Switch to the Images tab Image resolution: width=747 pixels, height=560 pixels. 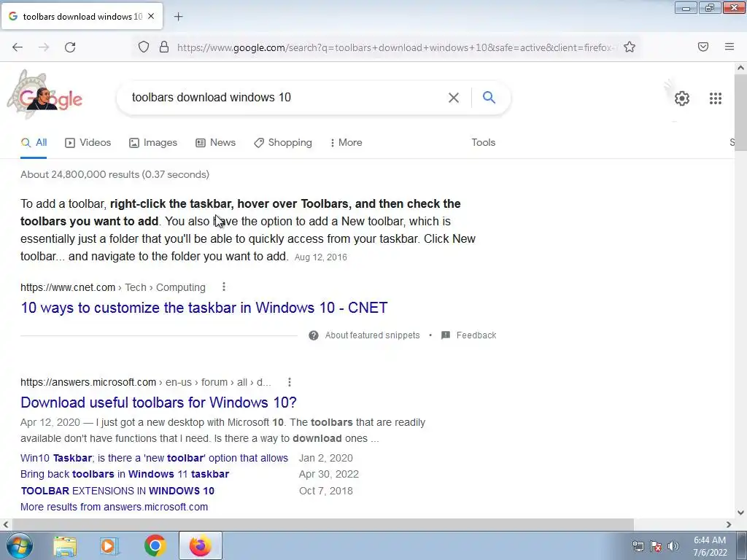point(153,142)
